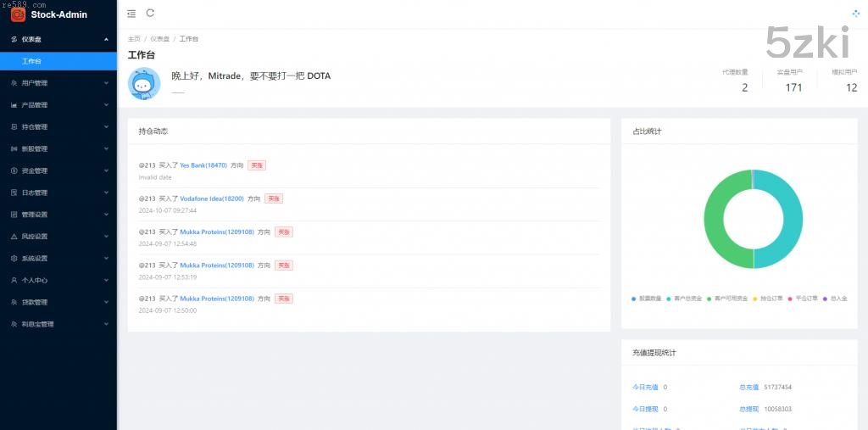Collapse the 仪表盘 menu section

[x=58, y=39]
